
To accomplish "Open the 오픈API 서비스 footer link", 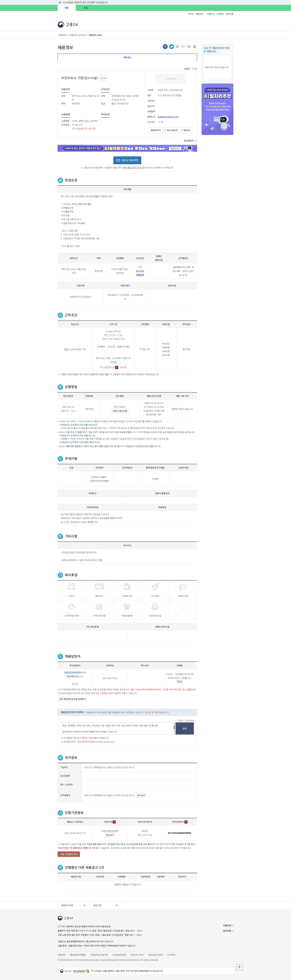I will [x=137, y=955].
